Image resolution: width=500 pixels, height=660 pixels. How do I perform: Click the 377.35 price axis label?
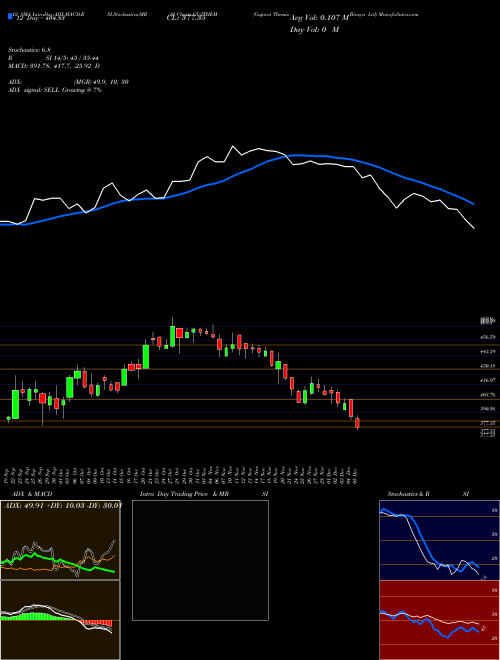click(488, 423)
